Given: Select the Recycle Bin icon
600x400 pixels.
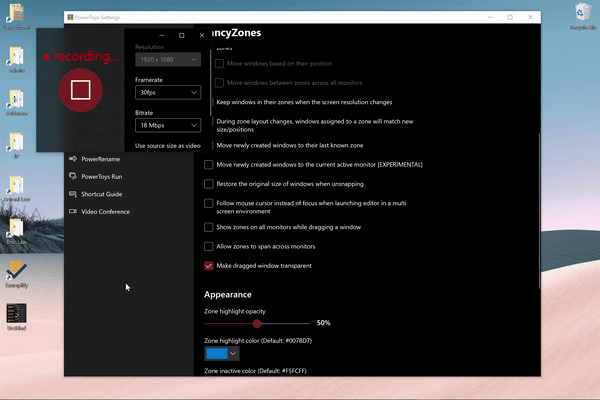Looking at the screenshot, I should [x=583, y=16].
